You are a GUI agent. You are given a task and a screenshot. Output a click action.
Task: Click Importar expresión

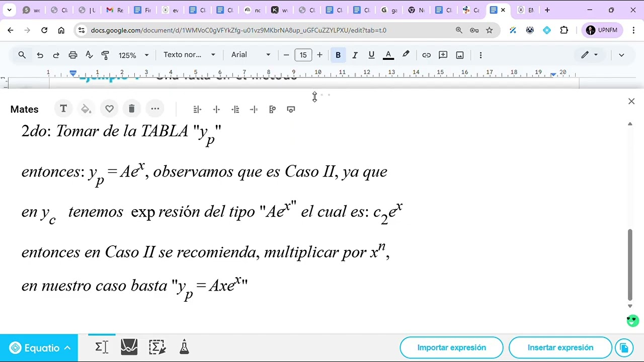(x=451, y=347)
